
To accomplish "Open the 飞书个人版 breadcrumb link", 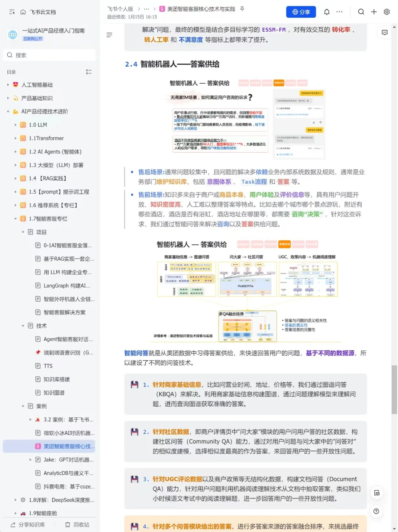I will tap(120, 9).
